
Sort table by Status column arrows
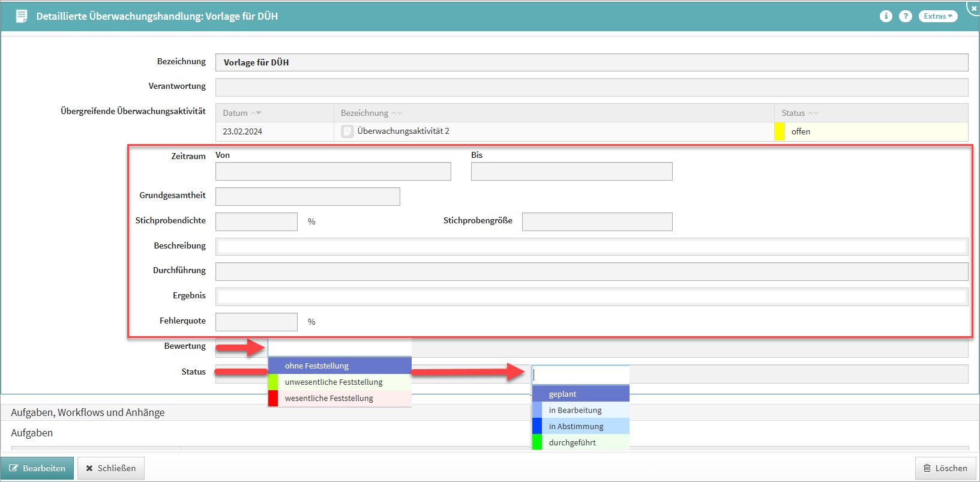[813, 113]
